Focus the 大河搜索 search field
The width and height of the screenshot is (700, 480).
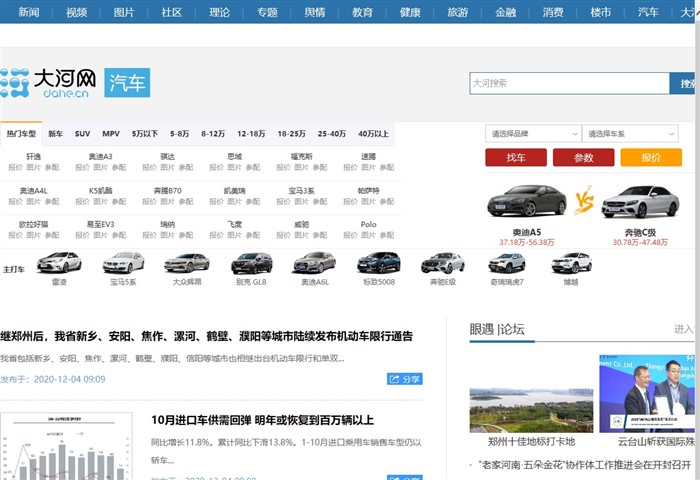click(569, 83)
